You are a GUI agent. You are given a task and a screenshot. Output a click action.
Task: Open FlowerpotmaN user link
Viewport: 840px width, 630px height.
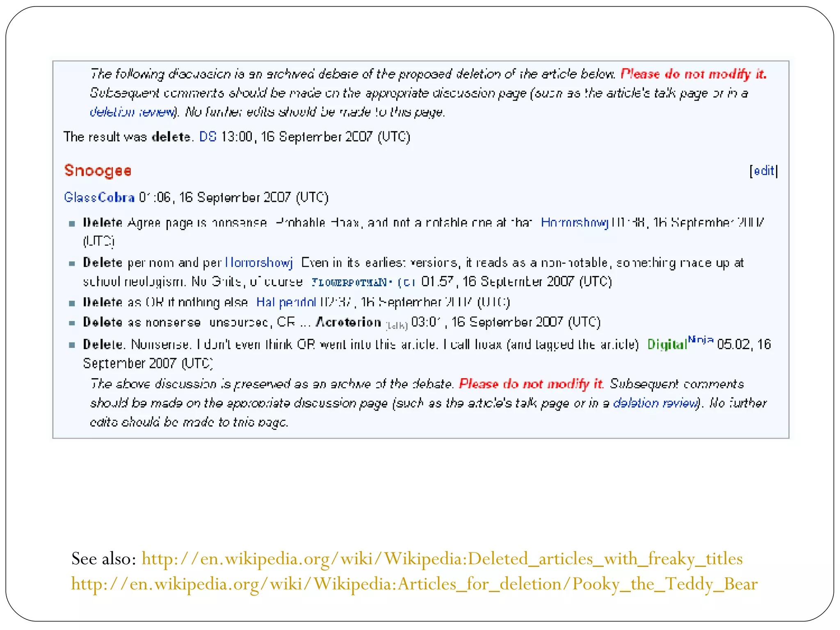coord(350,282)
